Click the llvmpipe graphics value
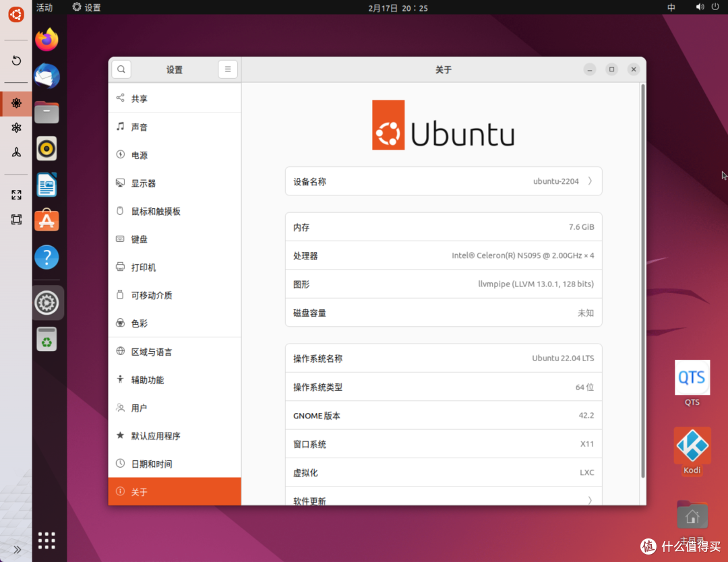The height and width of the screenshot is (562, 728). (x=536, y=284)
